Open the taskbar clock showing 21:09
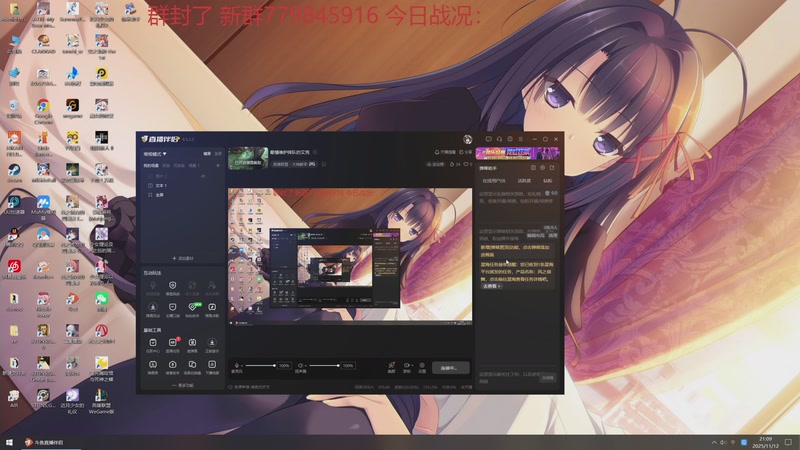The height and width of the screenshot is (450, 800). tap(765, 442)
